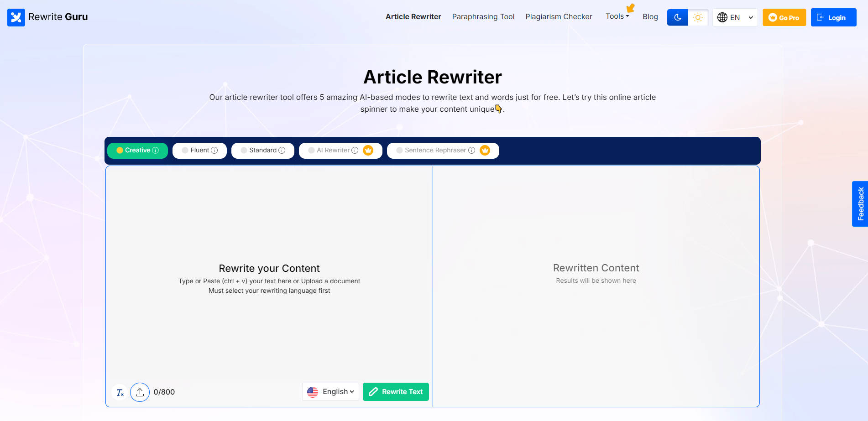Click the Go Pro button
The width and height of the screenshot is (868, 421).
(784, 17)
